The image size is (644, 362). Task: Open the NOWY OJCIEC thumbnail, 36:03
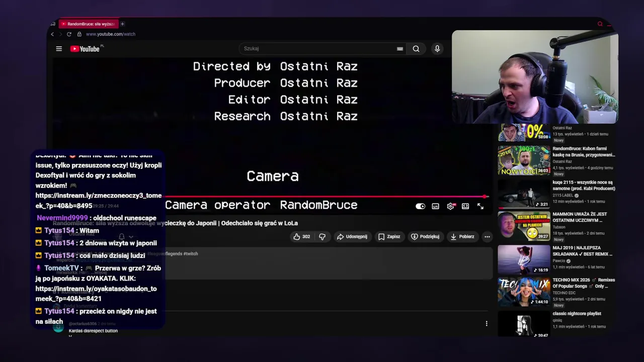tap(524, 160)
